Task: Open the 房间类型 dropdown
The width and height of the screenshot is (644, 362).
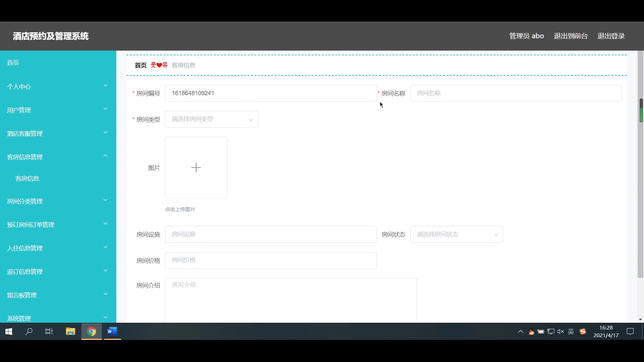Action: tap(211, 119)
